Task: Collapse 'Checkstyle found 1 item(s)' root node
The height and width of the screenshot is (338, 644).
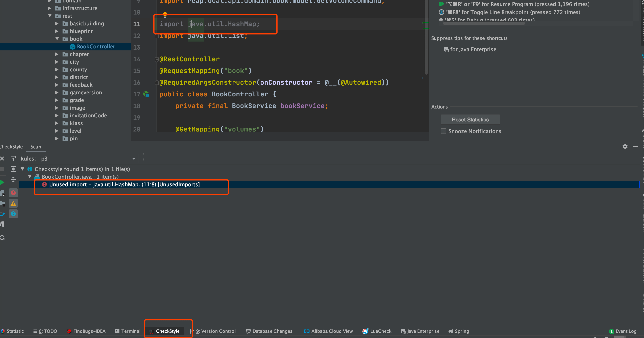Action: [23, 169]
